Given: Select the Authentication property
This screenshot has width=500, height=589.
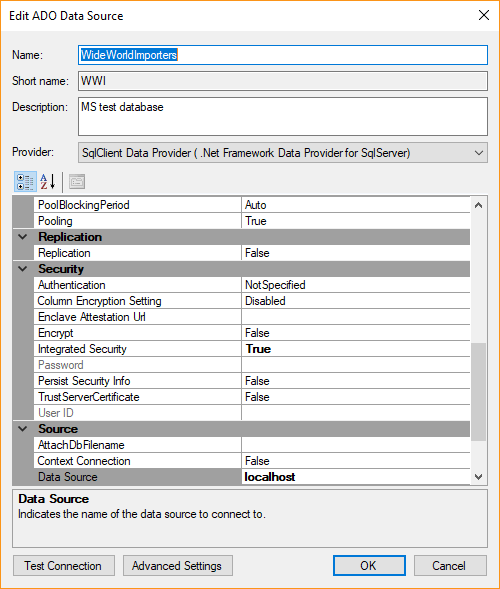Looking at the screenshot, I should point(137,285).
